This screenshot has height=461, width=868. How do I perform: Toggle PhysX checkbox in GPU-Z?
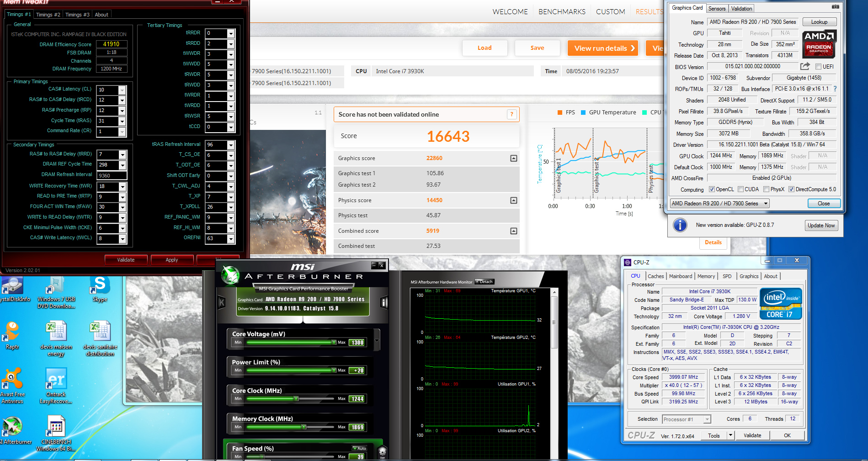coord(766,189)
